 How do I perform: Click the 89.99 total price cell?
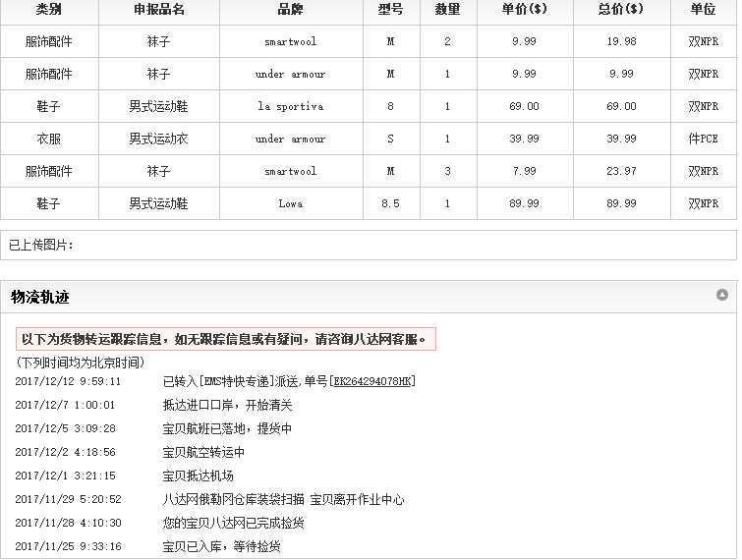tap(621, 203)
